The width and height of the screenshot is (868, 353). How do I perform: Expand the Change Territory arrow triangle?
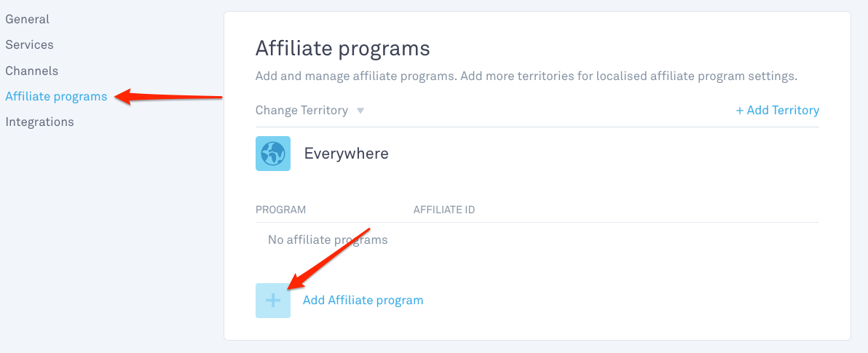coord(360,111)
